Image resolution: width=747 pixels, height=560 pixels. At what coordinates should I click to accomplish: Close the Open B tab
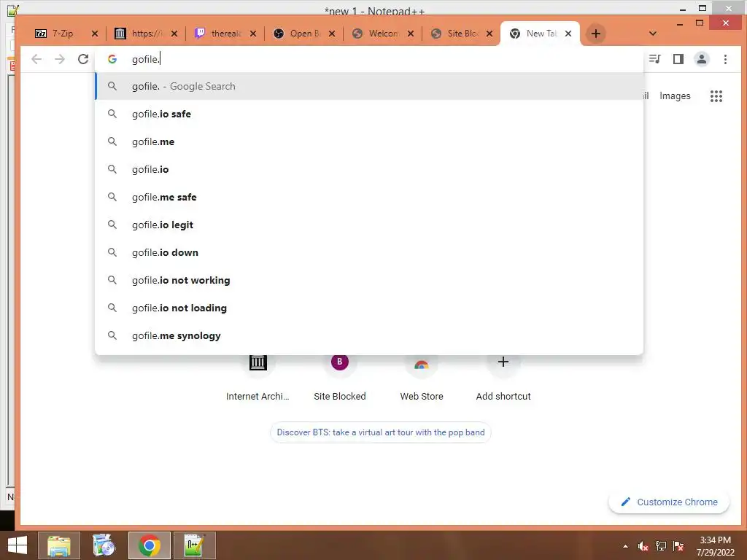click(332, 34)
